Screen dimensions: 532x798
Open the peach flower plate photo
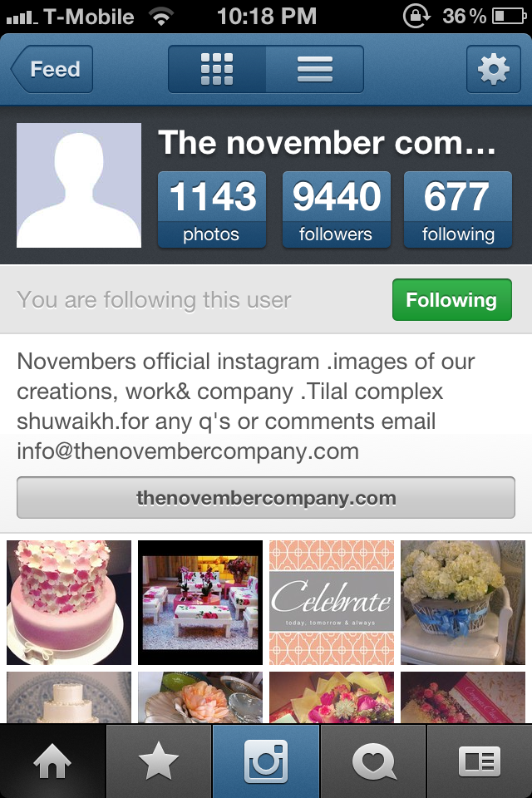click(x=200, y=697)
